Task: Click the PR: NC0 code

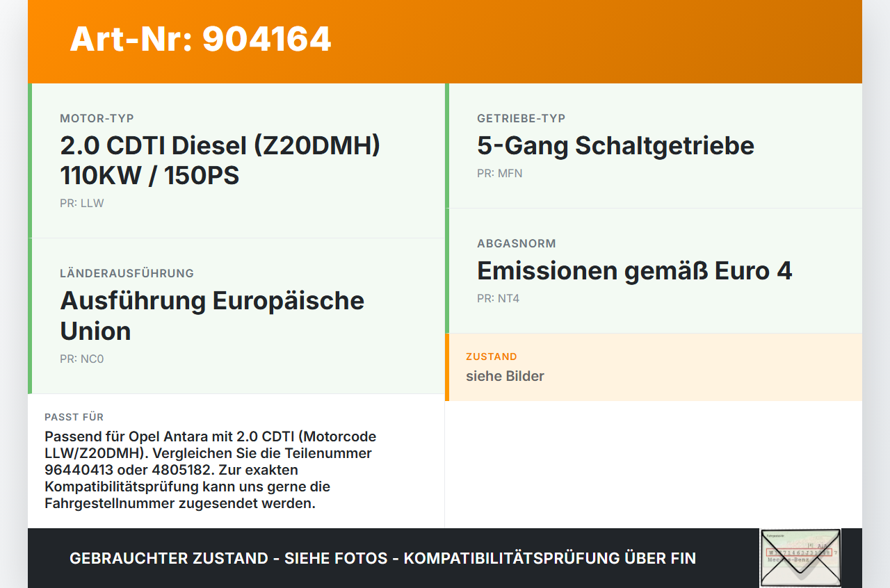Action: 82,359
